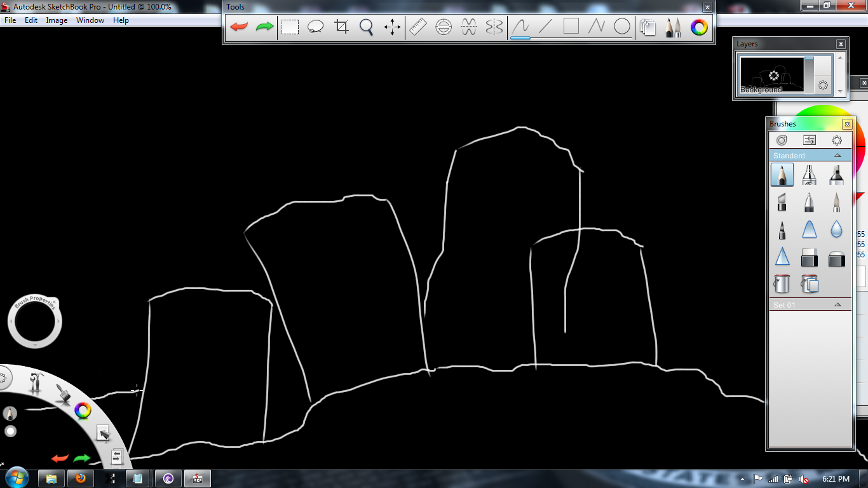Open the lagoon Color wheel icon

click(83, 411)
